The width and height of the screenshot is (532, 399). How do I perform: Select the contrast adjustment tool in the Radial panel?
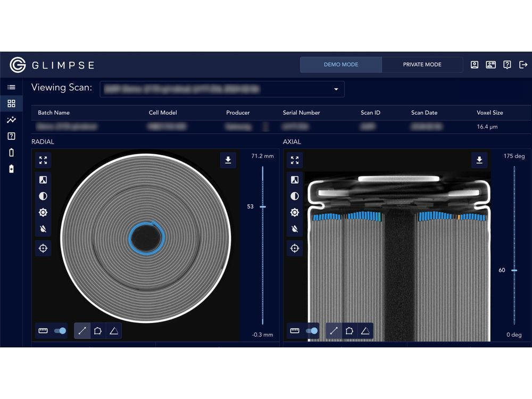(43, 196)
